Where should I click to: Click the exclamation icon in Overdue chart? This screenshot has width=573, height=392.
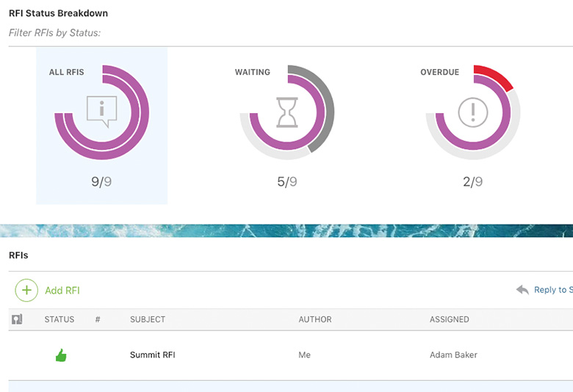(x=472, y=112)
